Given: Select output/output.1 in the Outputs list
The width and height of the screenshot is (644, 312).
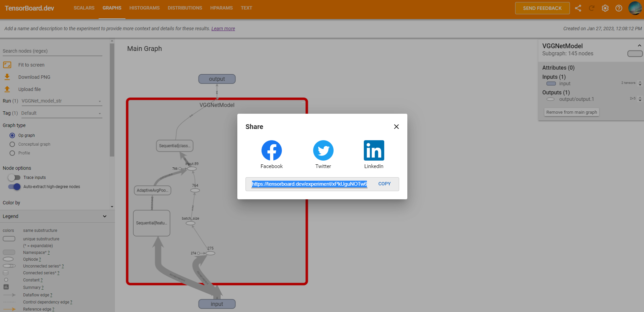Looking at the screenshot, I should 576,99.
